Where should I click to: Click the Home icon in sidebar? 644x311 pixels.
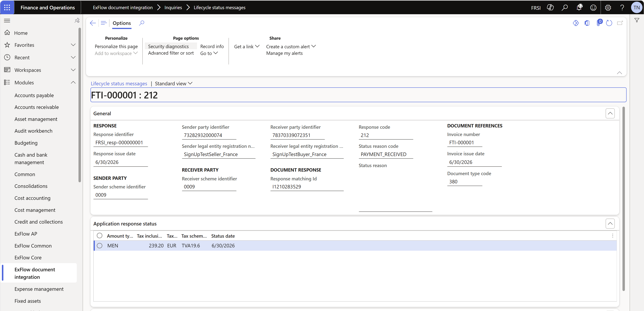coord(7,33)
